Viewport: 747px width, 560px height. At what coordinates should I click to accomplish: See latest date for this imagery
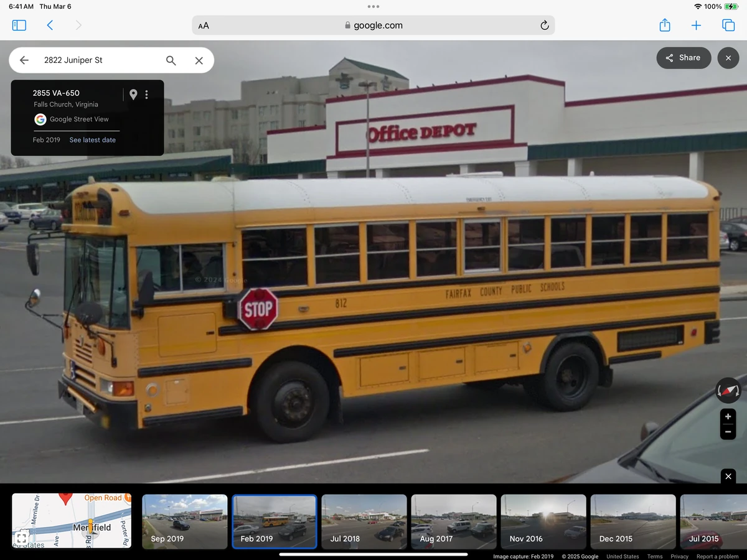92,140
